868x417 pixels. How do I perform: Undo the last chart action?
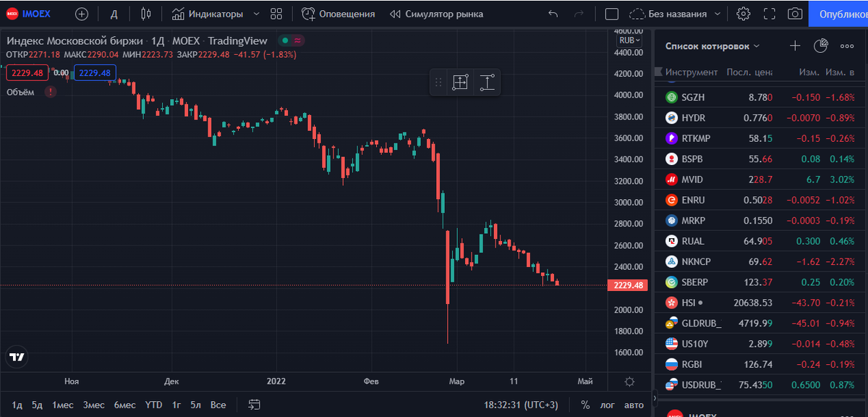point(553,14)
